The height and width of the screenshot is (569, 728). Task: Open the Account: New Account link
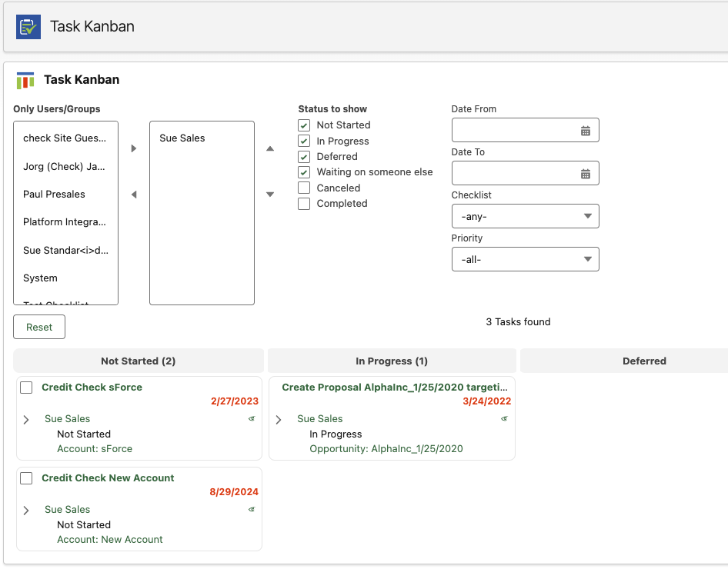[x=110, y=540]
